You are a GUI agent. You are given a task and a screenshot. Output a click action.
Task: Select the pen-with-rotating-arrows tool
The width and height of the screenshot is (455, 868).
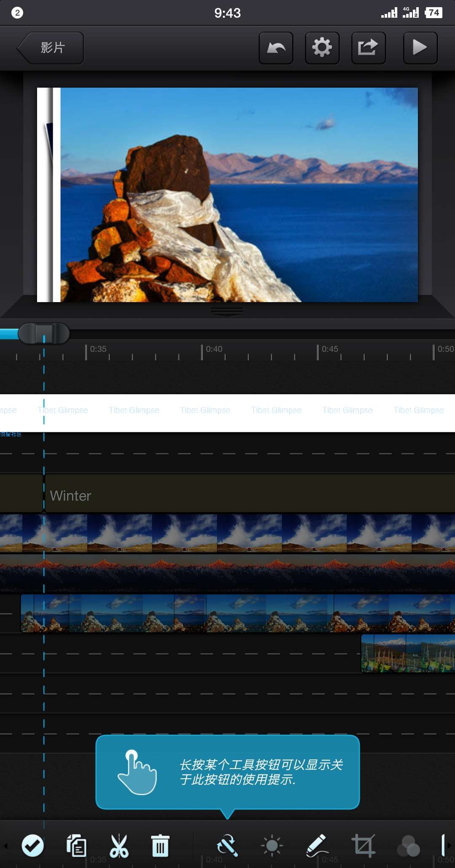227,845
